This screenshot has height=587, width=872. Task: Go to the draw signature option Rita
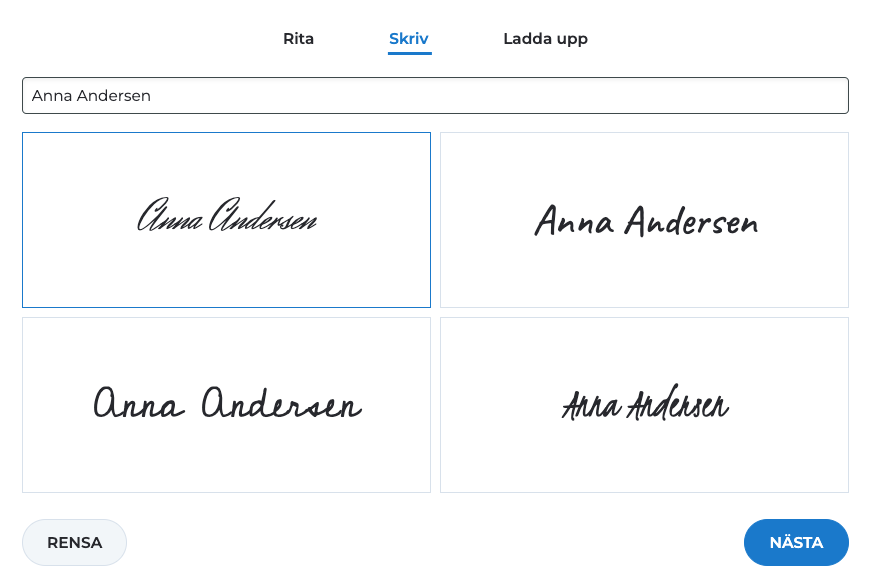[x=298, y=39]
